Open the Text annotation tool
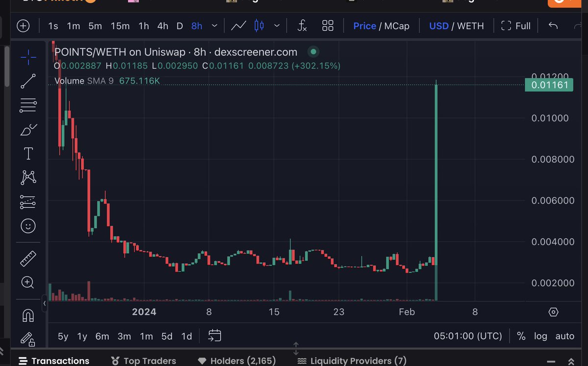This screenshot has width=588, height=366. (28, 153)
